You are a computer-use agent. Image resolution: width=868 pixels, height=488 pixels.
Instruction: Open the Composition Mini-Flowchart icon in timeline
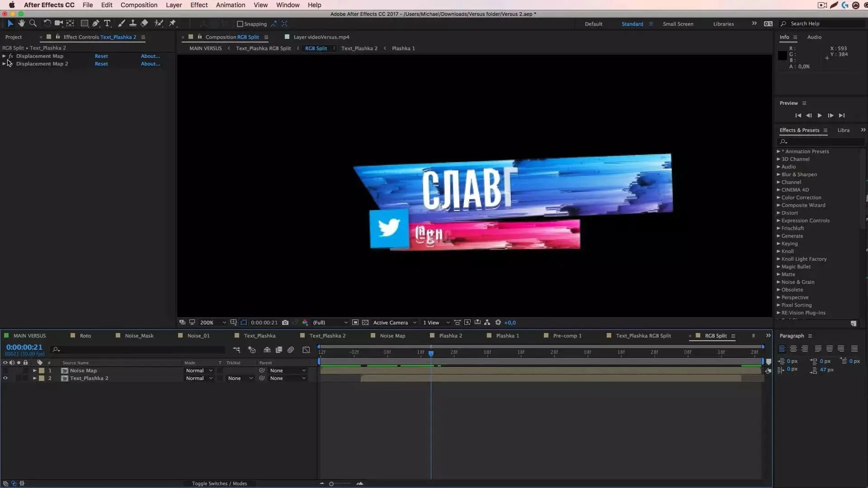tap(236, 350)
